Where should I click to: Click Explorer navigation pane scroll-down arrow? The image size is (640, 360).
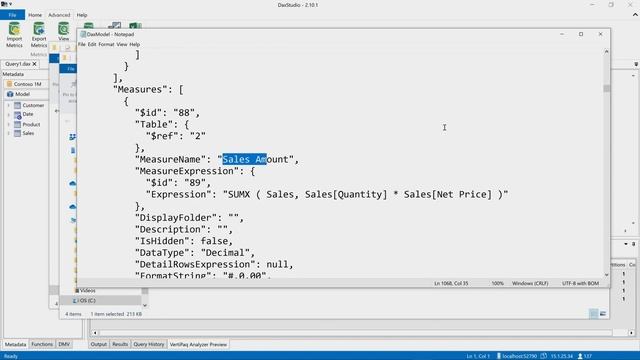tap(145, 305)
